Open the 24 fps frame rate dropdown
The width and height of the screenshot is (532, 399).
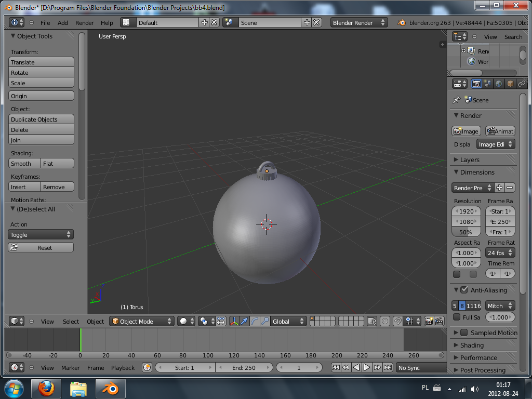point(500,253)
